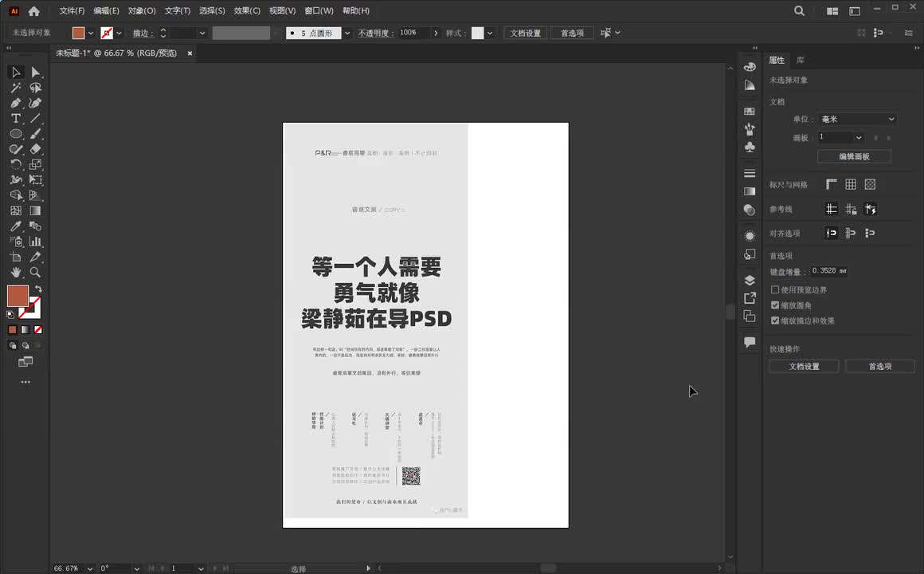This screenshot has height=574, width=924.
Task: Open the 效果(C) menu
Action: [247, 10]
